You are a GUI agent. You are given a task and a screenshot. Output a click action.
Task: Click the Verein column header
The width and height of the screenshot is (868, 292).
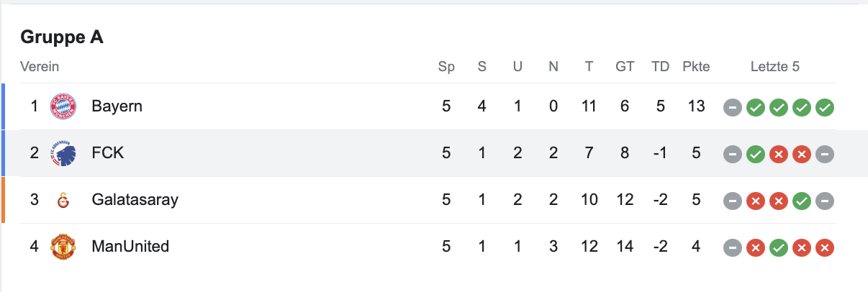40,67
